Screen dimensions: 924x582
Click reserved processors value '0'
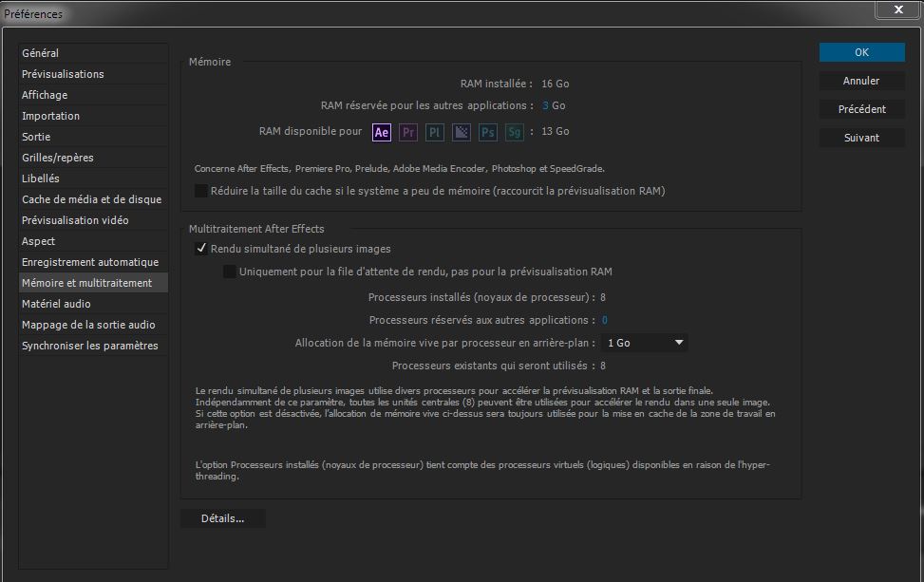point(604,320)
